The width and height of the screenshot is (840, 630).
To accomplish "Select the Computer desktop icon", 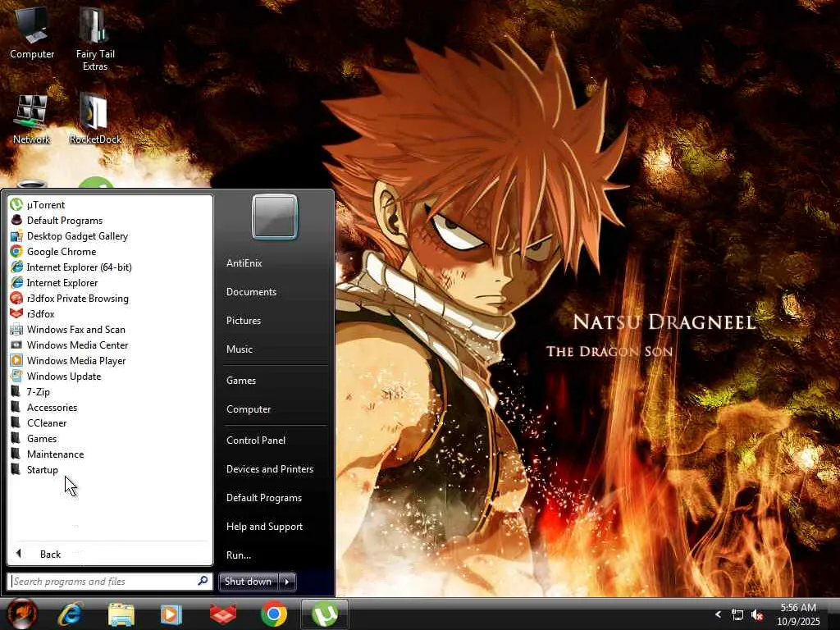I will [32, 33].
